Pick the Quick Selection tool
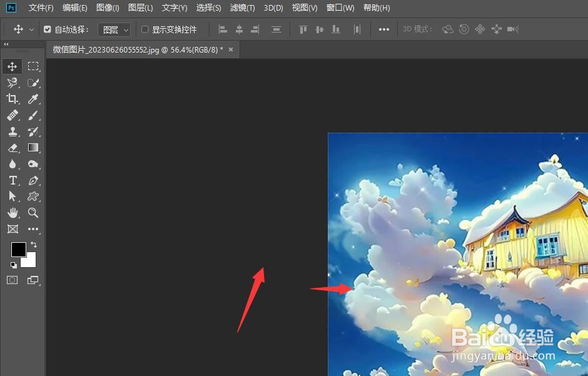 [x=33, y=83]
